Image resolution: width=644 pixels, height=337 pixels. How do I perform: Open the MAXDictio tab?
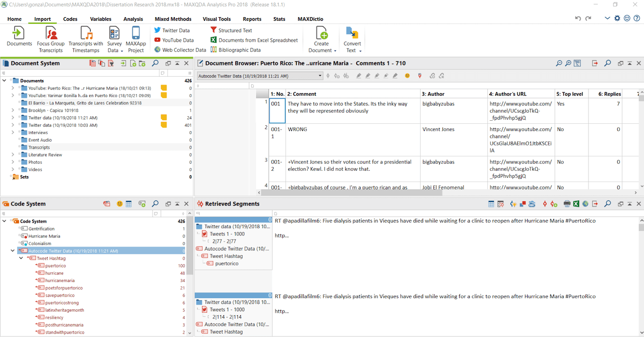point(310,19)
